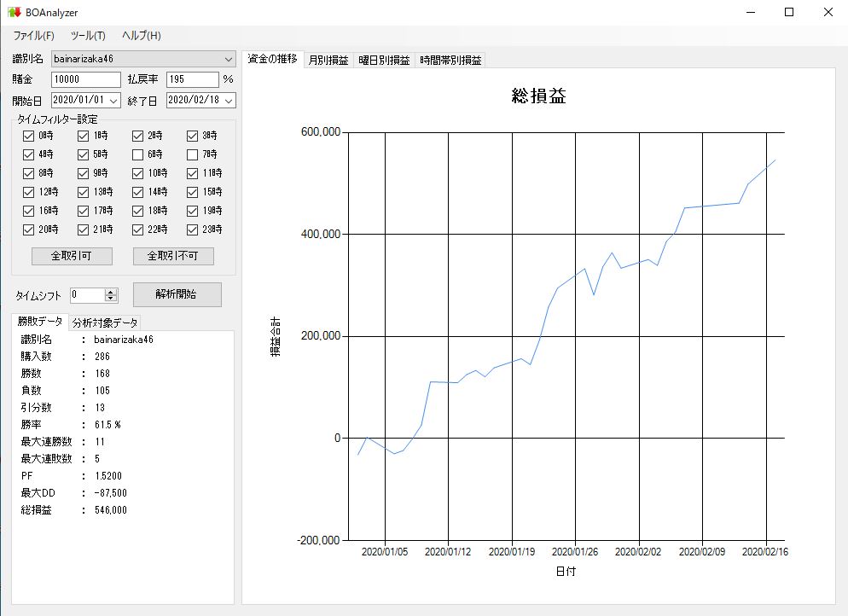Screen dimensions: 848x616
Task: Toggle the 22時 checkbox
Action: coord(137,230)
